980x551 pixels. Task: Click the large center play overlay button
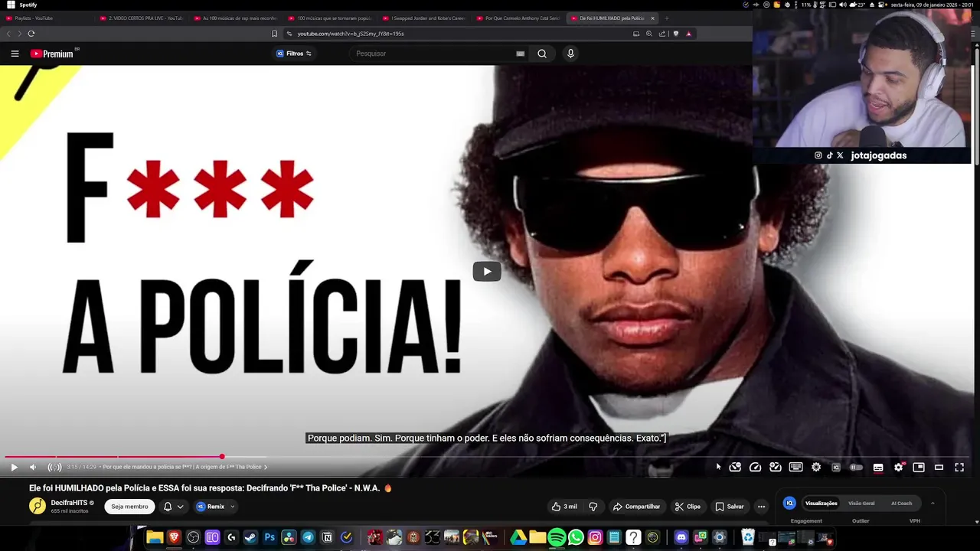487,272
